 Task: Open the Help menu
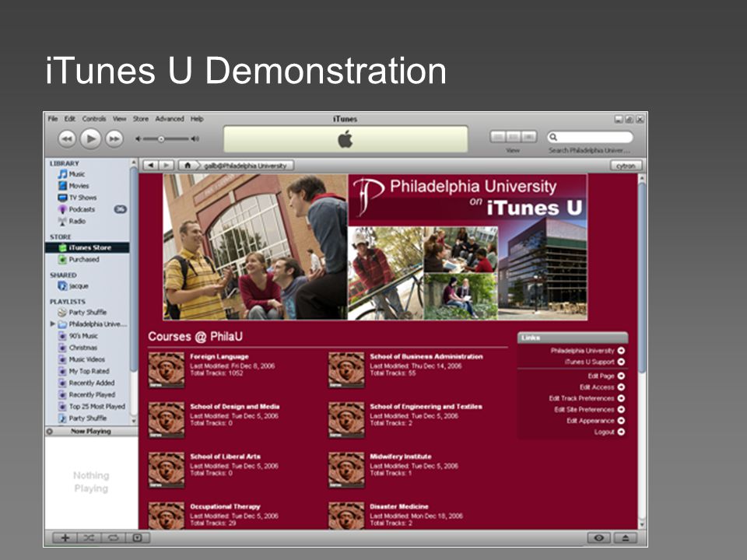pos(197,118)
